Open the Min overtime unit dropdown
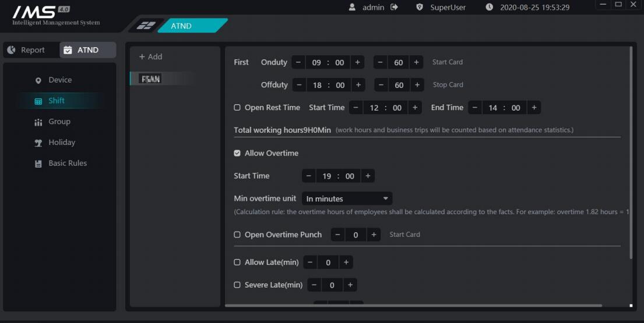 pyautogui.click(x=347, y=198)
